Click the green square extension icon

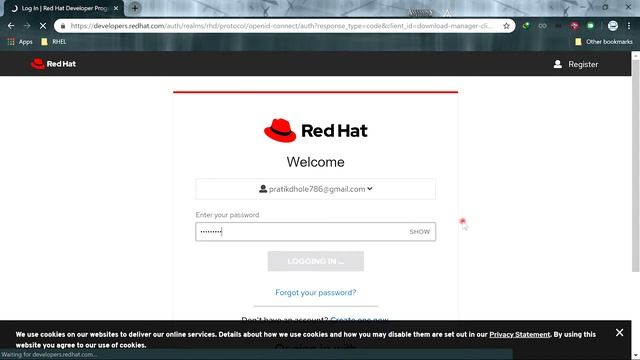coord(590,26)
